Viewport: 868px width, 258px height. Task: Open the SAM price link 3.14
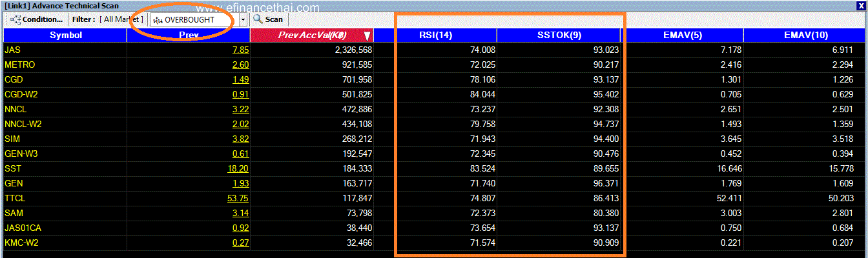[x=241, y=213]
